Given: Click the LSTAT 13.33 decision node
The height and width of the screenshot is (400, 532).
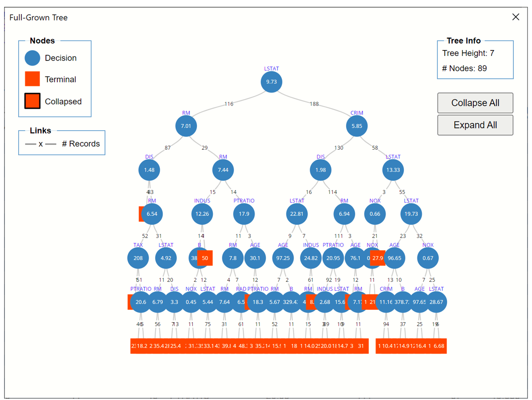Looking at the screenshot, I should tap(393, 170).
